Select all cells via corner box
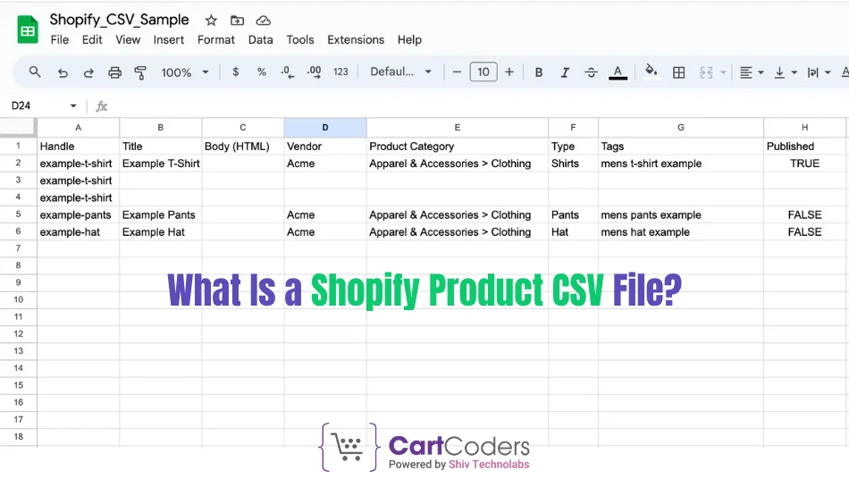 coord(19,127)
